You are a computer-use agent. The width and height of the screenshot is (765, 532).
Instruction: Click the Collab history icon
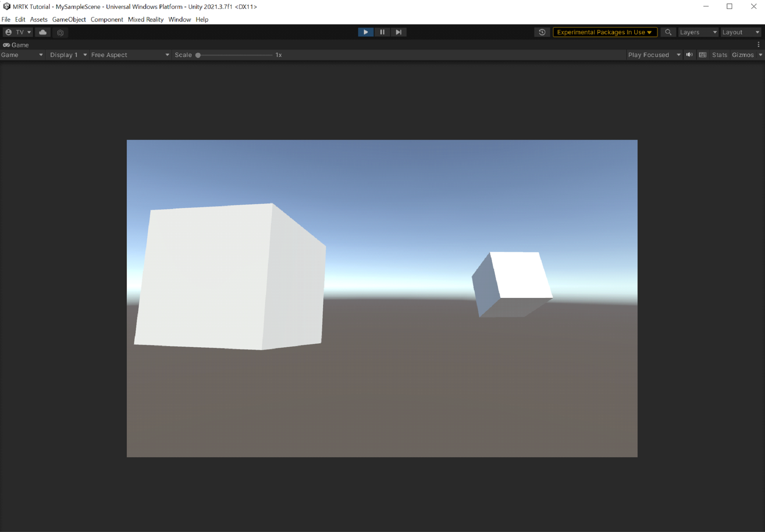[x=542, y=31]
